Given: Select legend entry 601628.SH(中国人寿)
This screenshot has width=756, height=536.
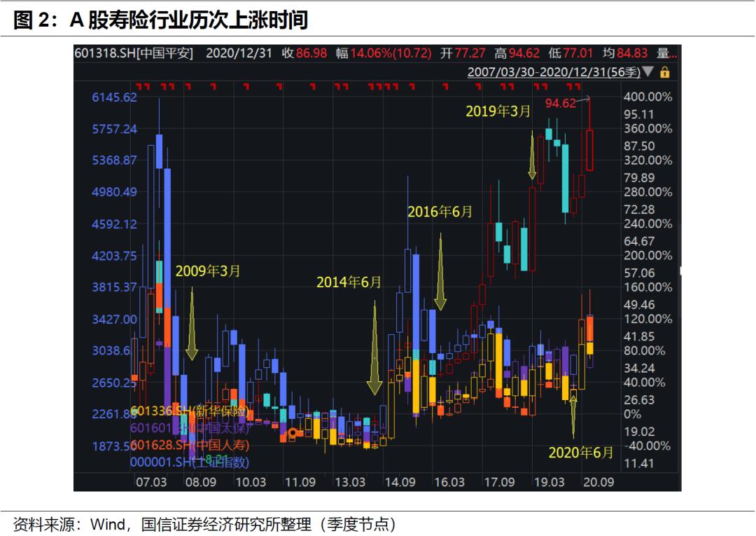Looking at the screenshot, I should click(190, 445).
